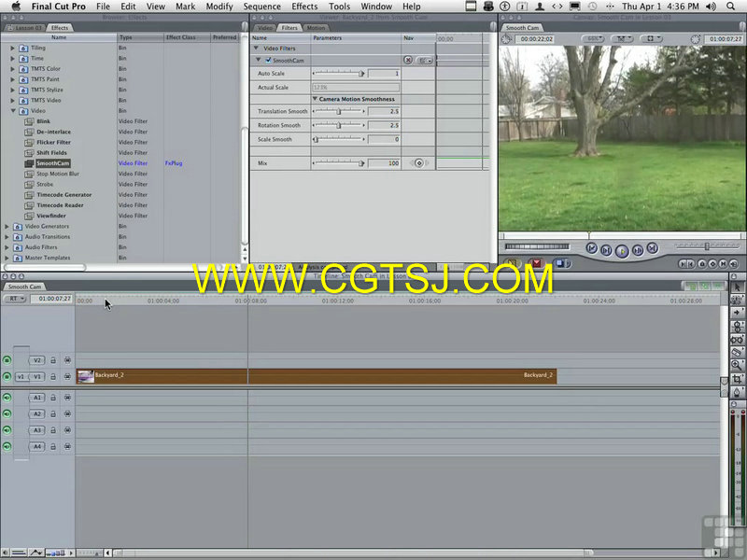Collapse the Video Filters section in Viewer

pyautogui.click(x=256, y=49)
